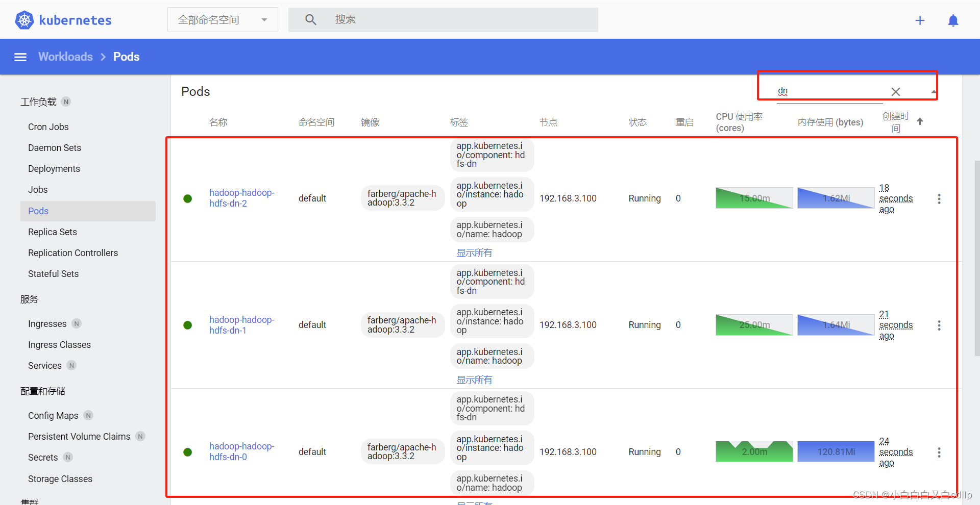
Task: Sort by 名称 column header
Action: [218, 122]
